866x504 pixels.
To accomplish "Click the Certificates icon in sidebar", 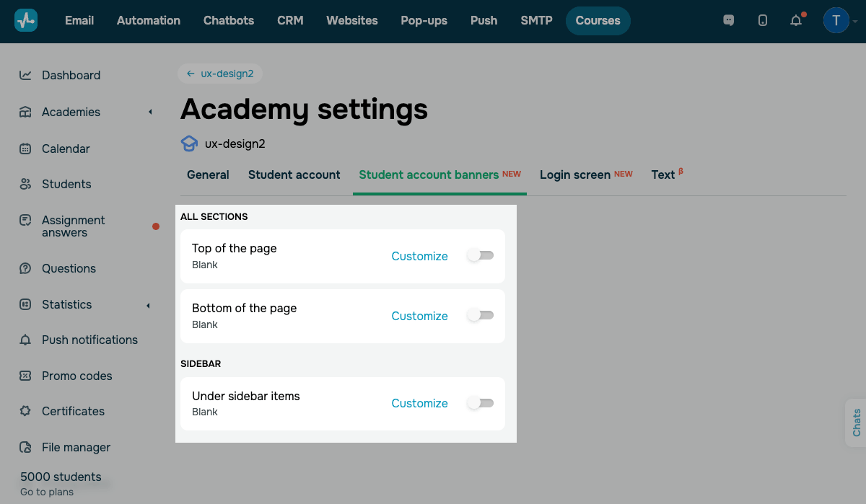I will (x=26, y=411).
